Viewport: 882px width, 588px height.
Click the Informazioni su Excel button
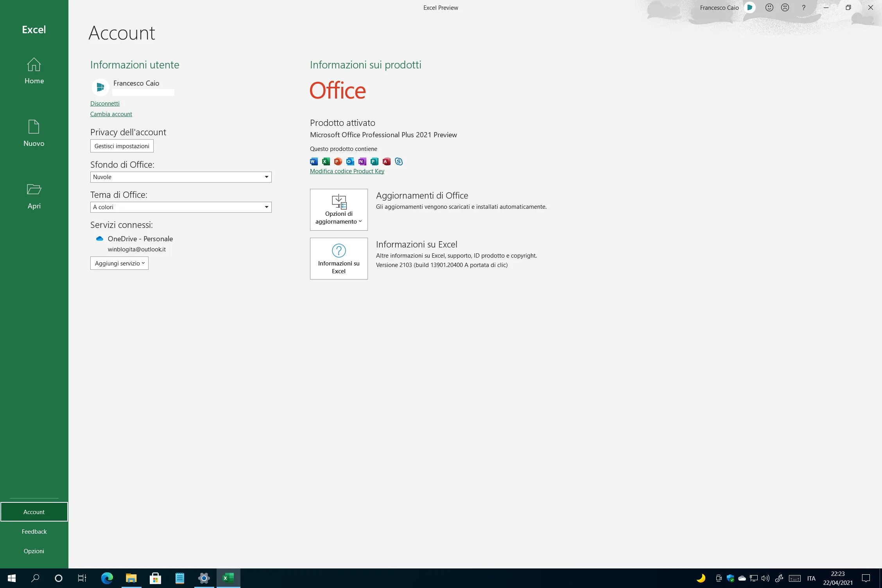(339, 258)
